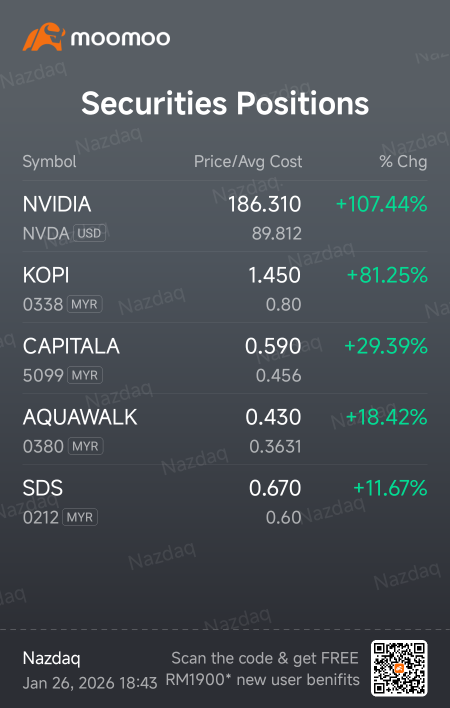This screenshot has width=450, height=708.
Task: Select the SDS position entry
Action: [x=225, y=500]
